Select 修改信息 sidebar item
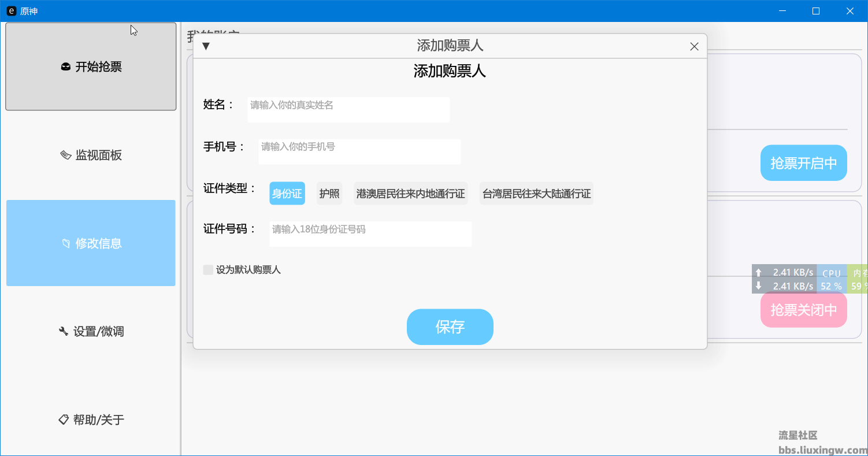This screenshot has height=456, width=868. pyautogui.click(x=91, y=243)
